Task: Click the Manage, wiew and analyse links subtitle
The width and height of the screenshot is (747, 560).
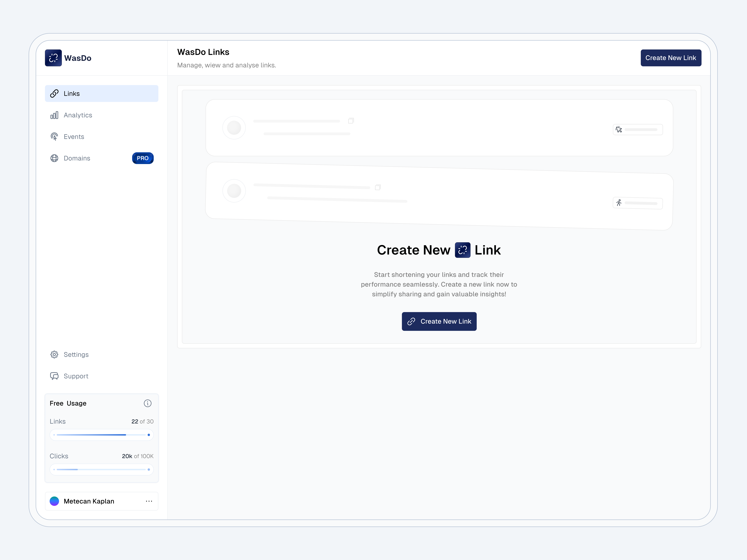Action: 227,65
